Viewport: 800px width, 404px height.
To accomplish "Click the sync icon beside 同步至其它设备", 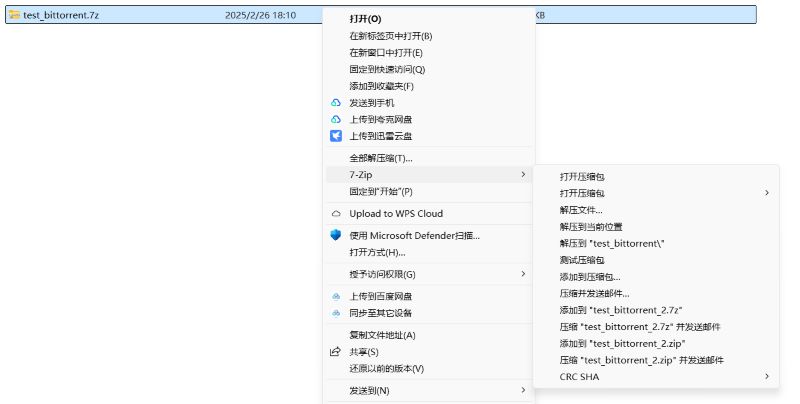I will (x=336, y=313).
